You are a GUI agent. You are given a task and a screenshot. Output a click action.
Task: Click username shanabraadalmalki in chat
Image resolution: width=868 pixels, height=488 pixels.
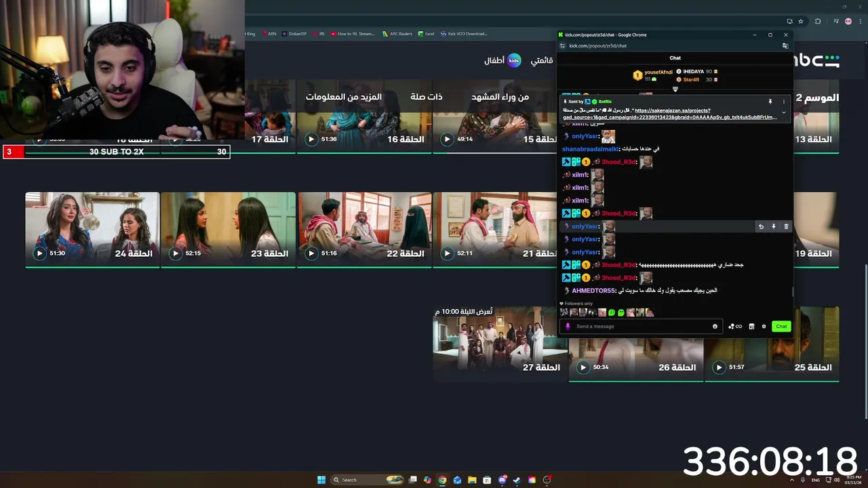(x=590, y=148)
